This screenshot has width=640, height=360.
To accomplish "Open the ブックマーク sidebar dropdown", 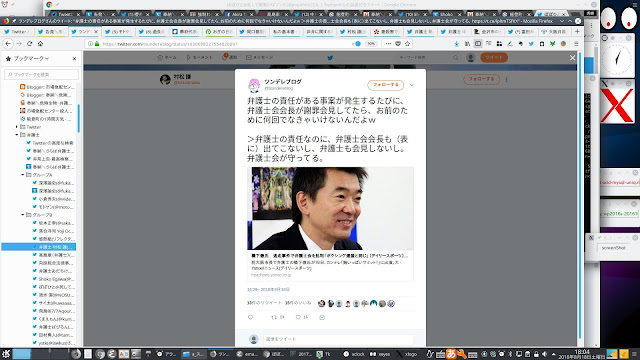I will coord(31,59).
